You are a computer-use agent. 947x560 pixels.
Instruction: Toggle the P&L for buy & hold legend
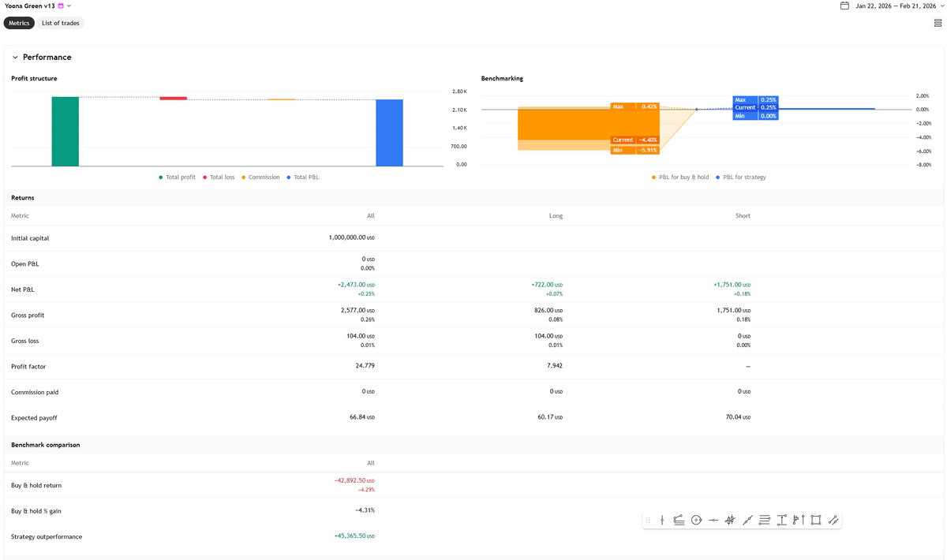680,177
